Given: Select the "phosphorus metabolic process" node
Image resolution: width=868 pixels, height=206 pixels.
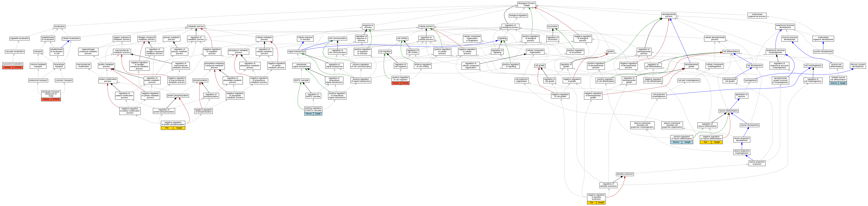Looking at the screenshot, I should tap(239, 51).
